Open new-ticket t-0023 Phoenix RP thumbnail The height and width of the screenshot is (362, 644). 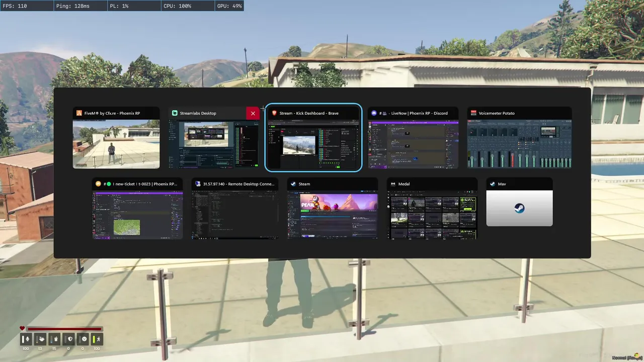137,215
